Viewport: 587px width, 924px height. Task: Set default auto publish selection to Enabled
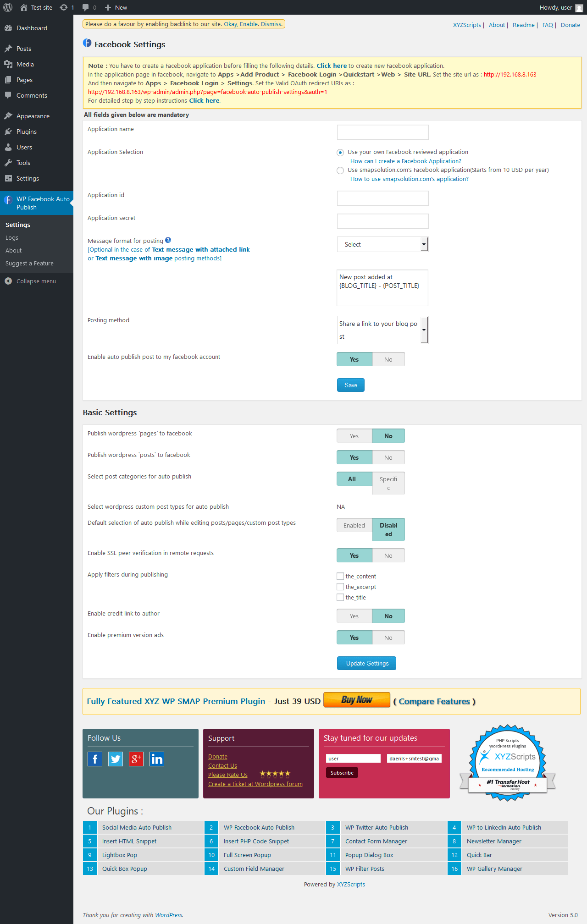[x=354, y=525]
